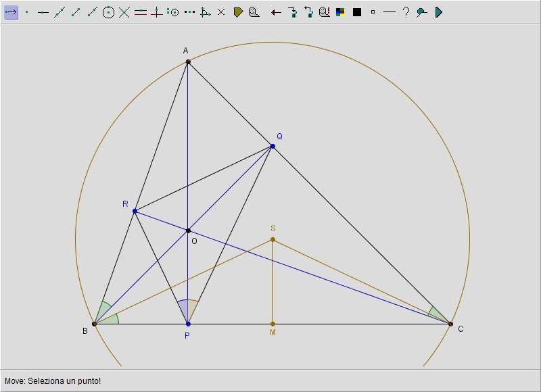Select the Midpoint three-dots tool
The width and height of the screenshot is (541, 392).
[x=189, y=12]
